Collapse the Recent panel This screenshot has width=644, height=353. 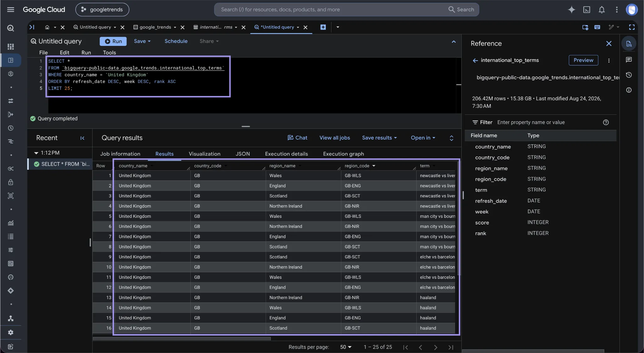pos(82,138)
